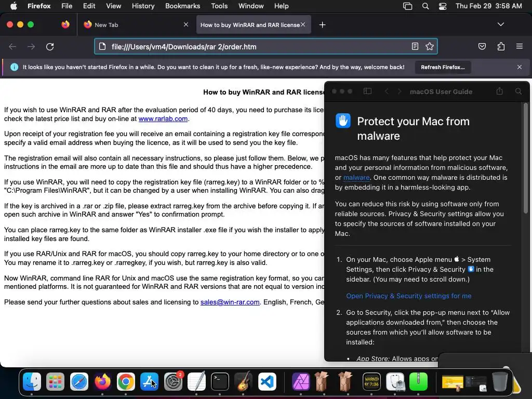Open the Bookmarks menu
The width and height of the screenshot is (532, 399).
coord(182,6)
